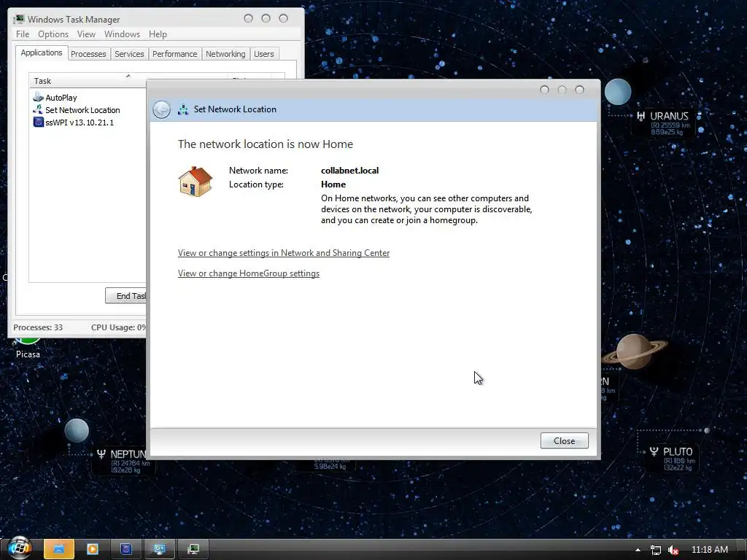747x560 pixels.
Task: Show hidden tray icons arrow
Action: pos(638,550)
